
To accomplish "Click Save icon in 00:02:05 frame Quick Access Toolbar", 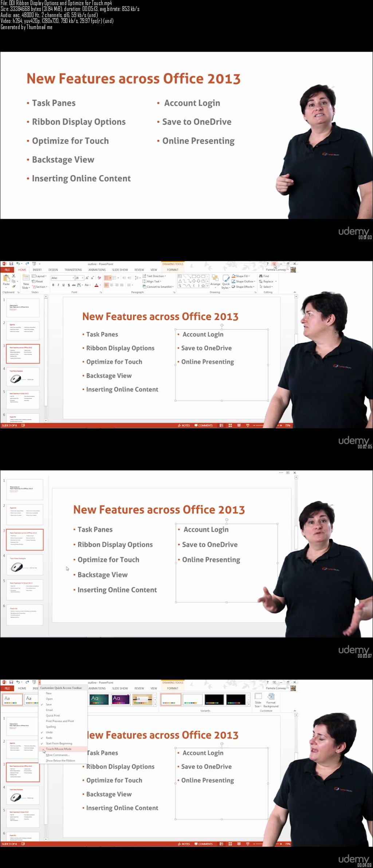I will tap(11, 264).
